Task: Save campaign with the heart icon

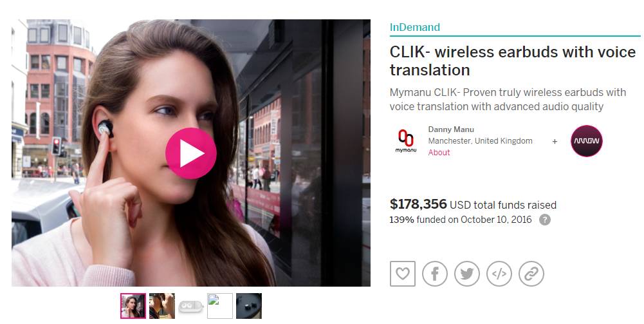Action: (x=403, y=273)
